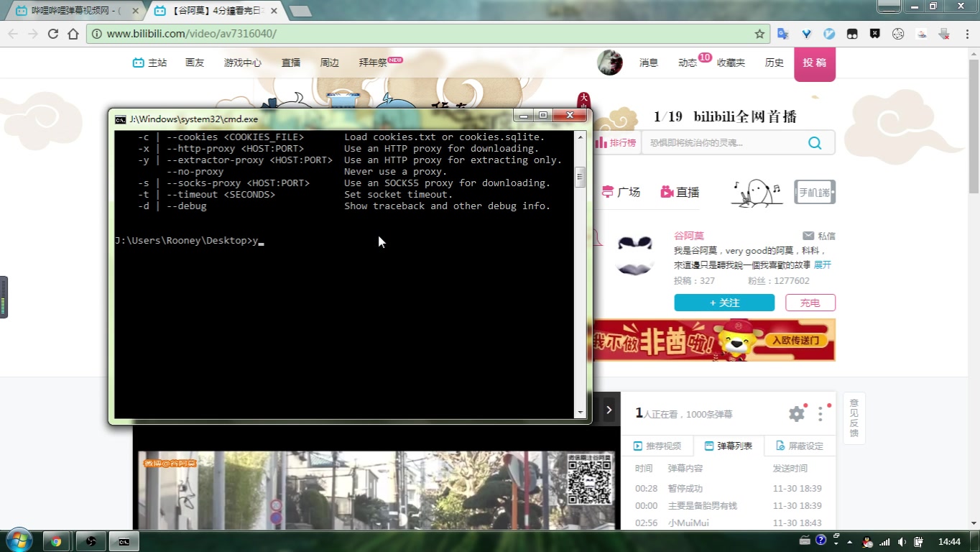This screenshot has width=980, height=552.
Task: Open 收藏夹 favorites
Action: point(731,63)
